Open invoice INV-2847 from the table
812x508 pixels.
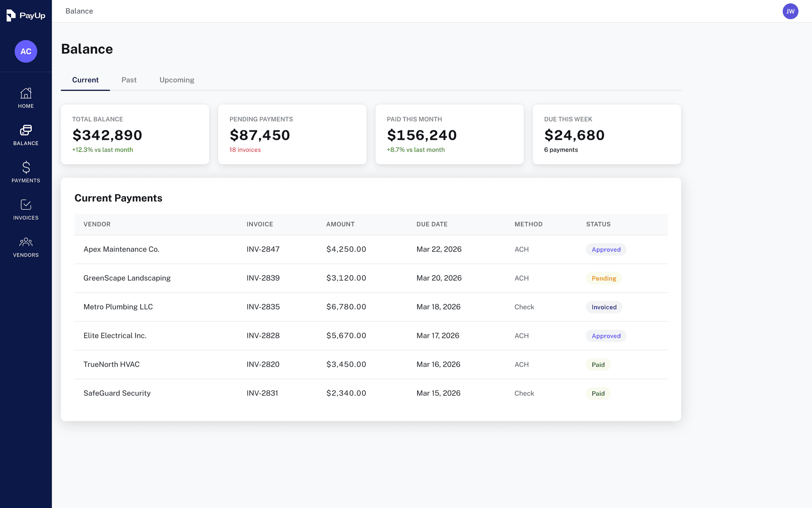tap(263, 249)
